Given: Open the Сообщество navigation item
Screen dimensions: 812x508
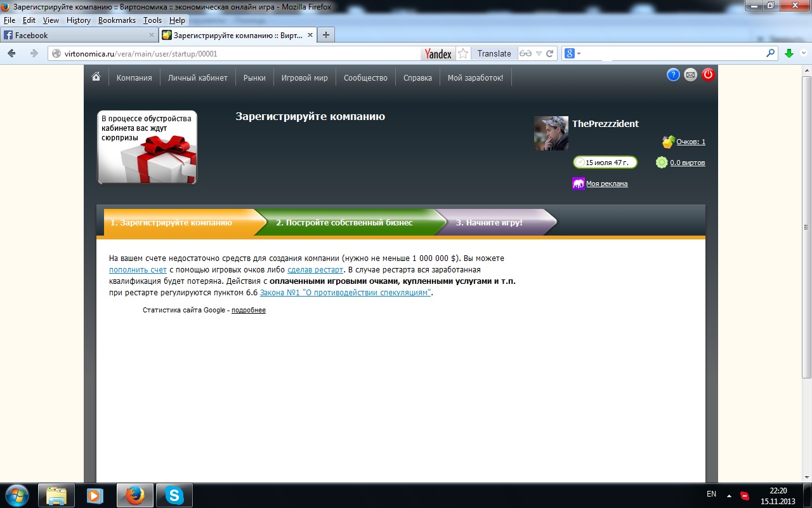Looking at the screenshot, I should click(365, 78).
